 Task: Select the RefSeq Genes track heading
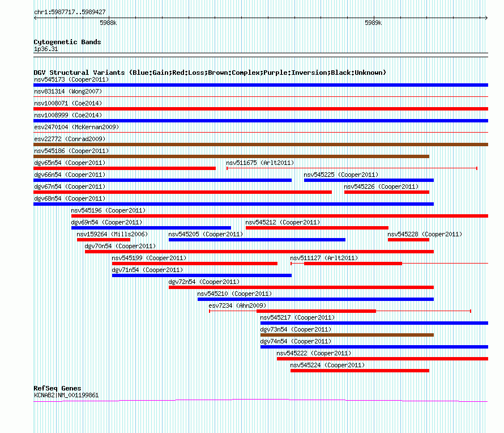(58, 388)
